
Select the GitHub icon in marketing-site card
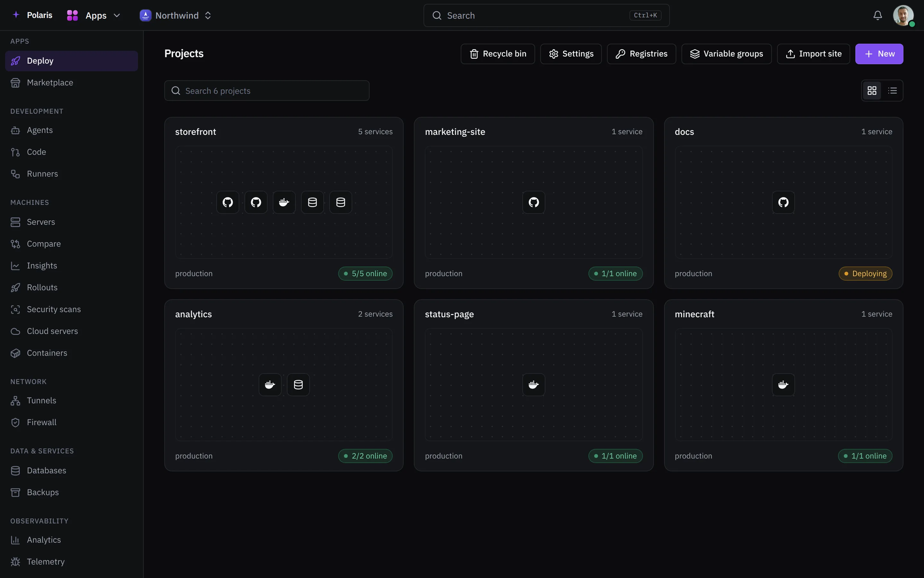click(534, 202)
